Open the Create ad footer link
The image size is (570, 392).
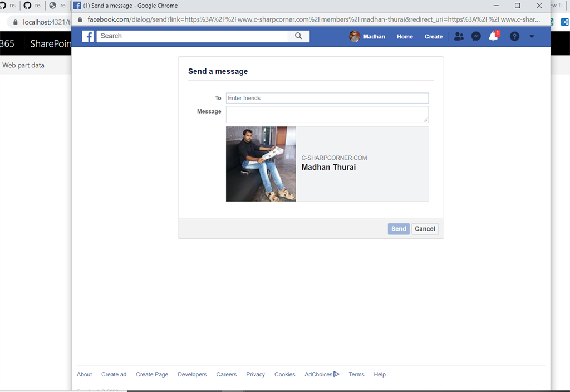114,374
